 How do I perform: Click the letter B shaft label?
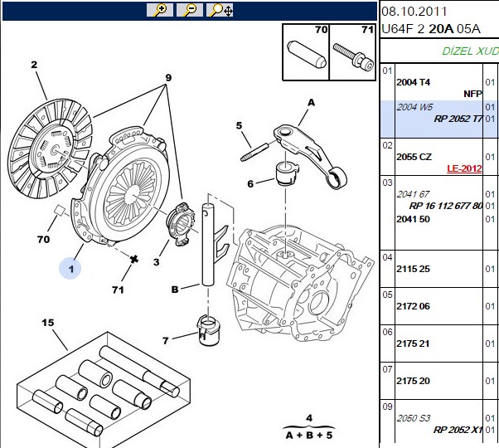175,290
